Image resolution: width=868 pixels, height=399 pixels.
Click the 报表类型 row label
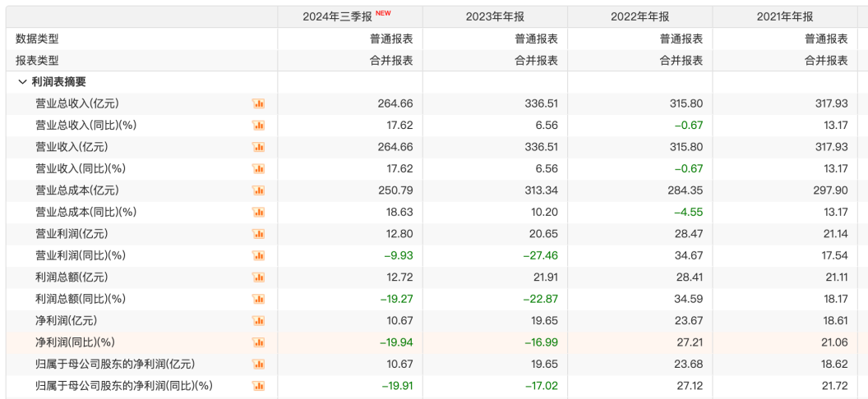[x=37, y=60]
